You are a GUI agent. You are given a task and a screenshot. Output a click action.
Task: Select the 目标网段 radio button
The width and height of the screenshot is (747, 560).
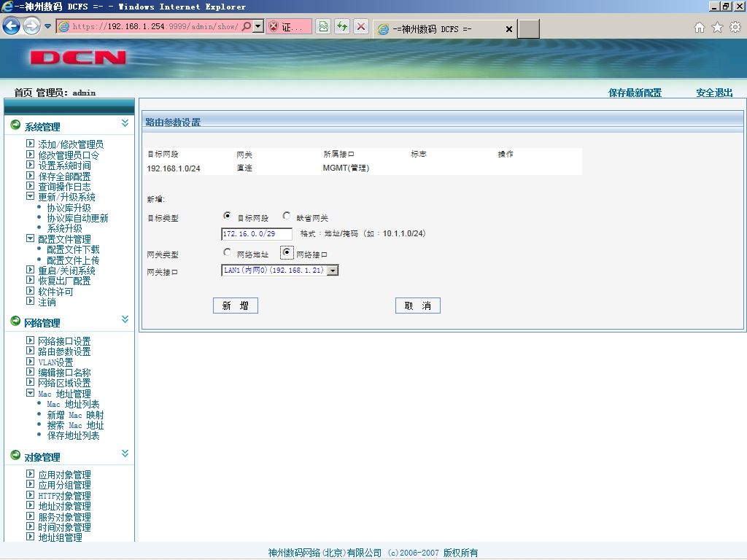pos(228,216)
